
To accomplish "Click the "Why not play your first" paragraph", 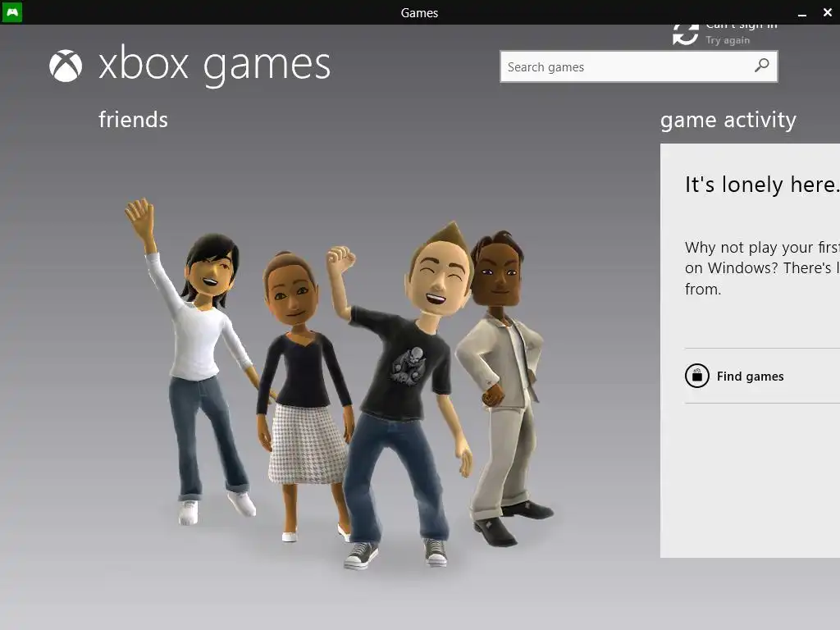I will [762, 268].
